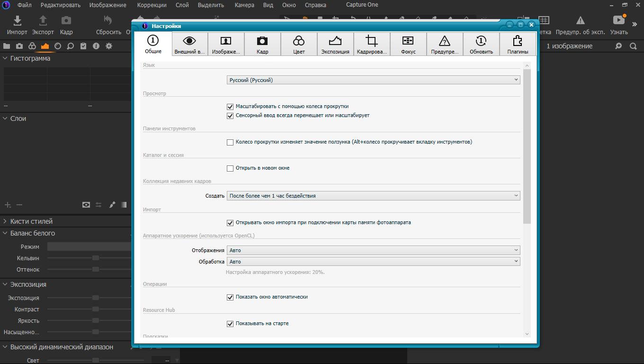Viewport: 644px width, 364px height.
Task: Open the Кадрирование crop settings tab
Action: 372,44
